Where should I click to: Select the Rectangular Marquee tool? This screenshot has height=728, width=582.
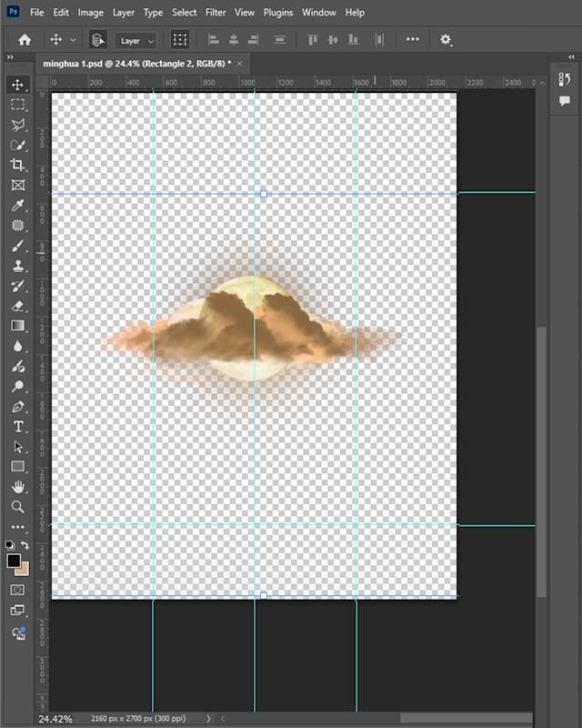[17, 105]
